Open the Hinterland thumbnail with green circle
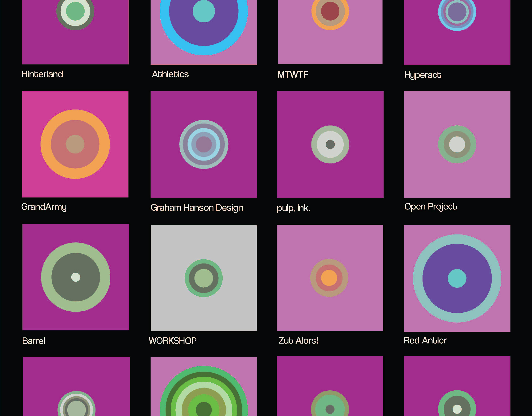The width and height of the screenshot is (532, 416). coord(75,32)
